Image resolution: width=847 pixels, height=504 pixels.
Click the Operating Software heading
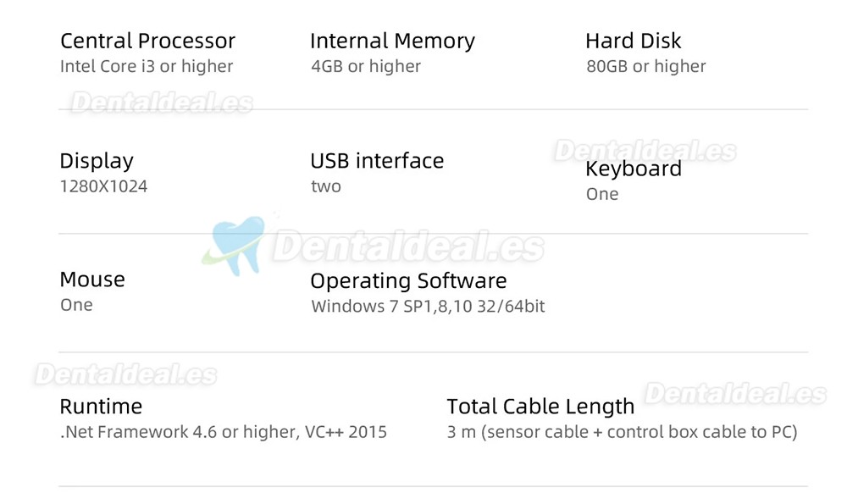[408, 281]
